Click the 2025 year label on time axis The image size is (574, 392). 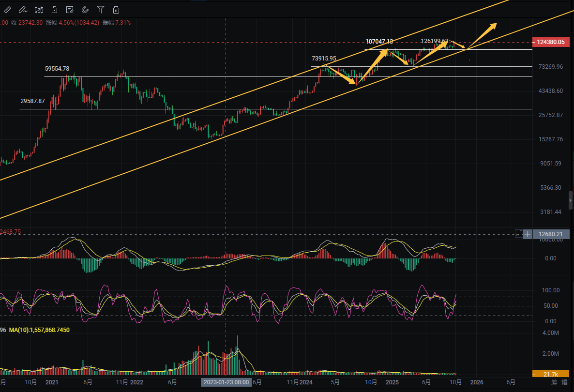[x=392, y=382]
